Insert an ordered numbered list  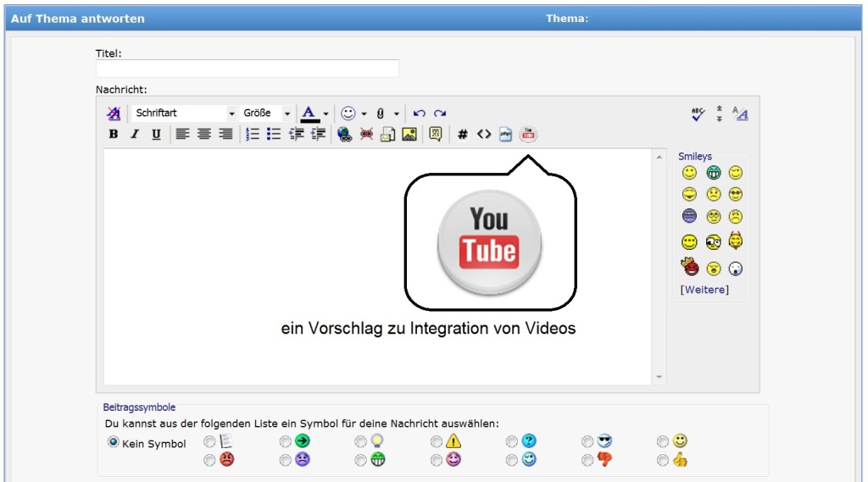253,134
